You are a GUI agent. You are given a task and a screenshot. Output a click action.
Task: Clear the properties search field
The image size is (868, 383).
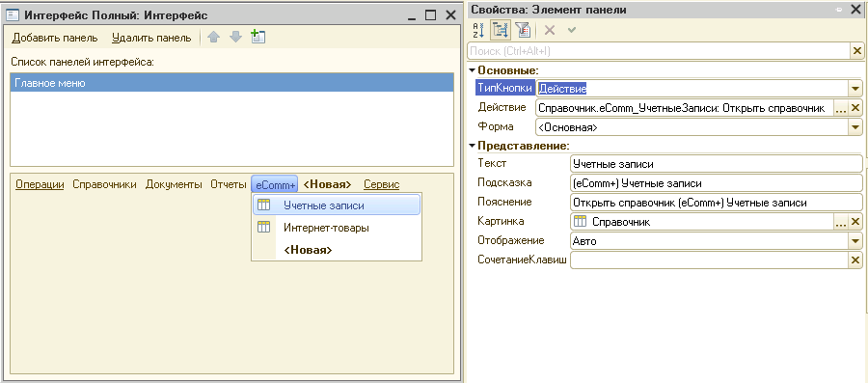tap(857, 51)
